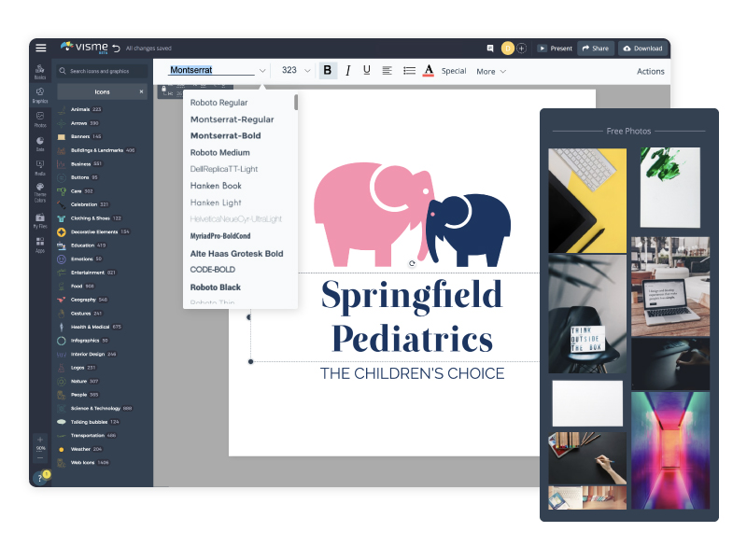
Task: Open the Graphics sidebar panel
Action: (40, 95)
